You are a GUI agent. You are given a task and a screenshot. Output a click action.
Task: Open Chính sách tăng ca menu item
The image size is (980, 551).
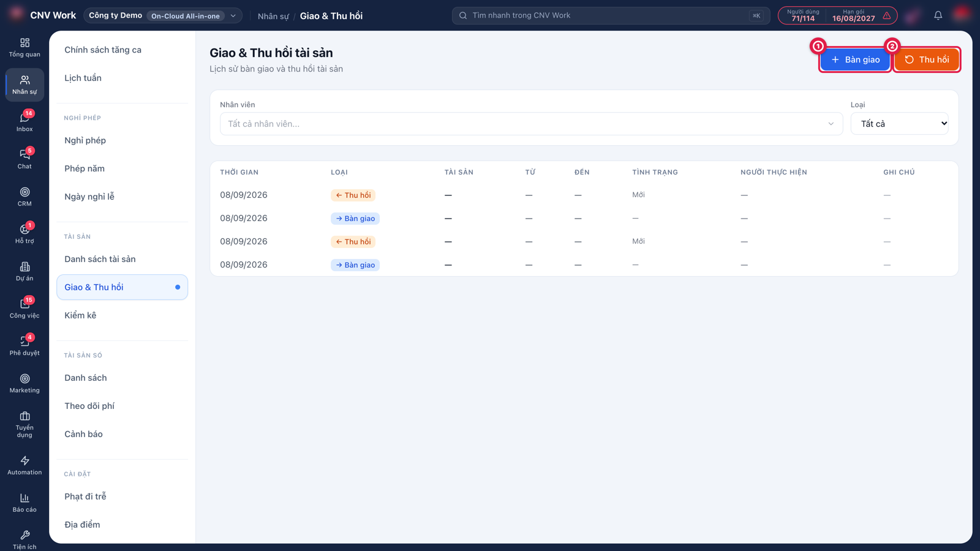coord(103,50)
